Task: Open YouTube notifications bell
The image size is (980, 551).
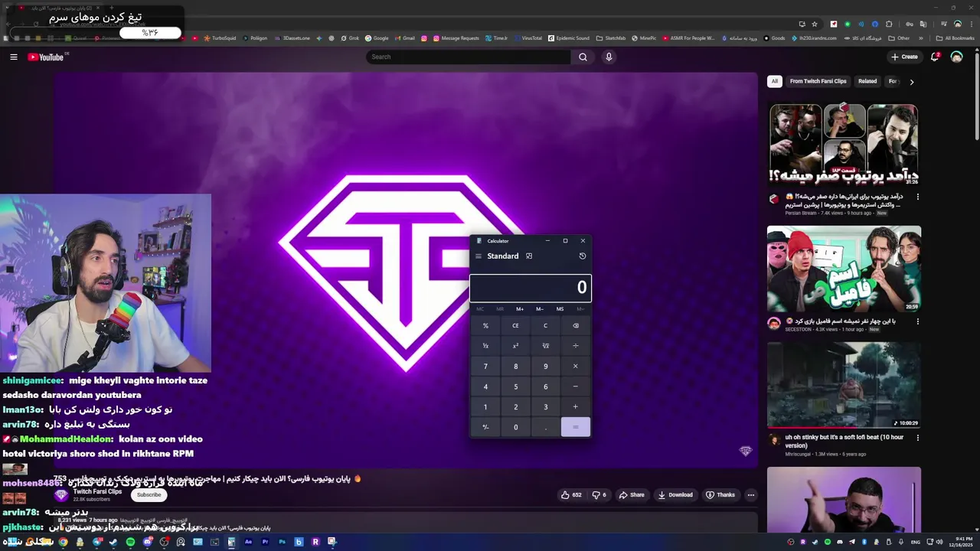Action: [935, 57]
